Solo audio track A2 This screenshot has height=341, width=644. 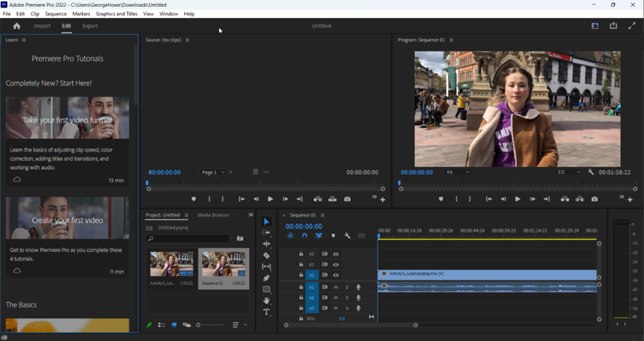pos(347,297)
